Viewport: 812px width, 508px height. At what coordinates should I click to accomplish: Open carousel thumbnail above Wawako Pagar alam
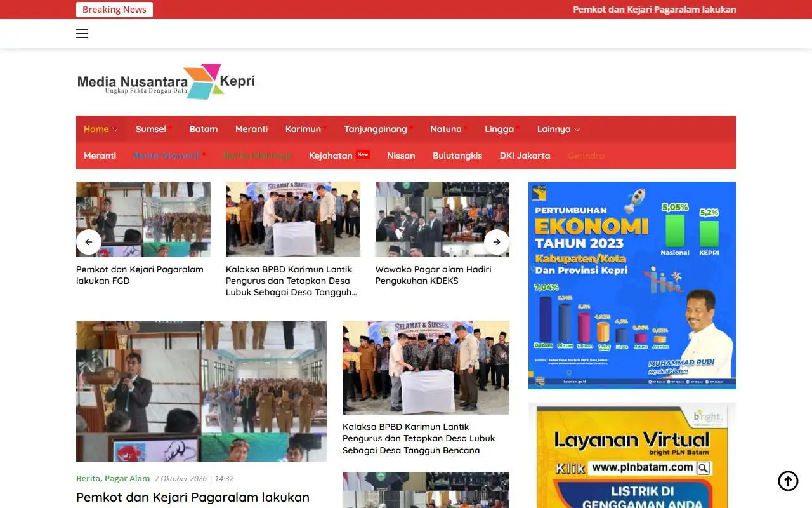(x=442, y=220)
